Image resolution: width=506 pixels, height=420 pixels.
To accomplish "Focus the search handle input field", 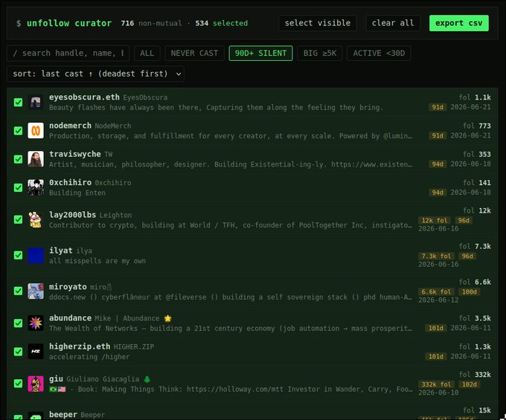I will click(x=68, y=54).
